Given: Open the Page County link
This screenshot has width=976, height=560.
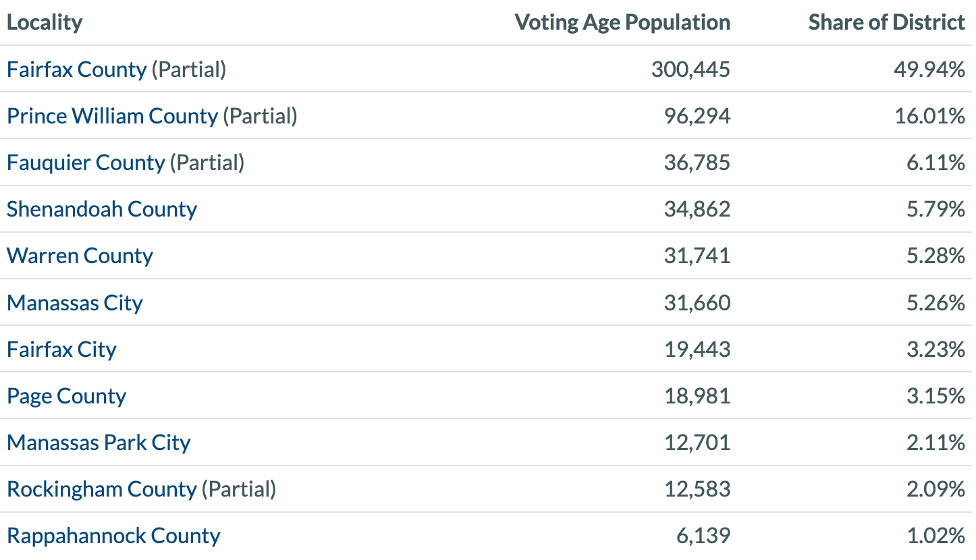Looking at the screenshot, I should click(66, 396).
